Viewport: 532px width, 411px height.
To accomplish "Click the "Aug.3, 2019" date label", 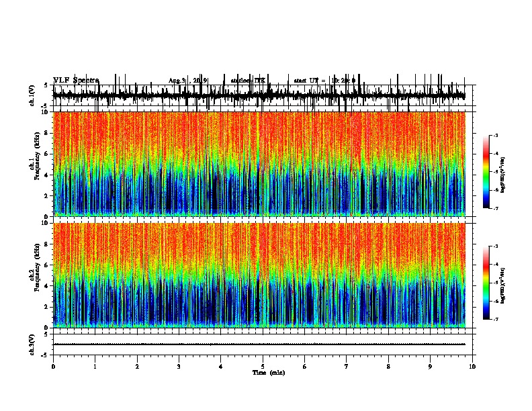I will coord(188,81).
